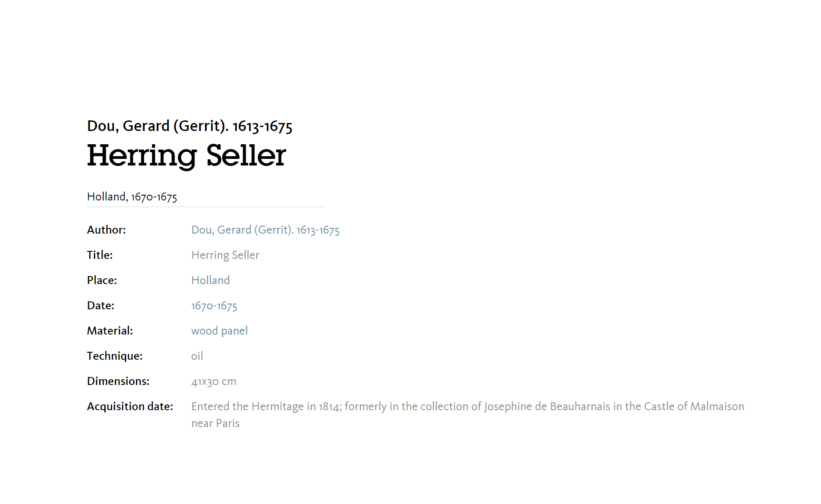Open the wood panel material link
Image resolution: width=821 pixels, height=504 pixels.
click(x=219, y=331)
